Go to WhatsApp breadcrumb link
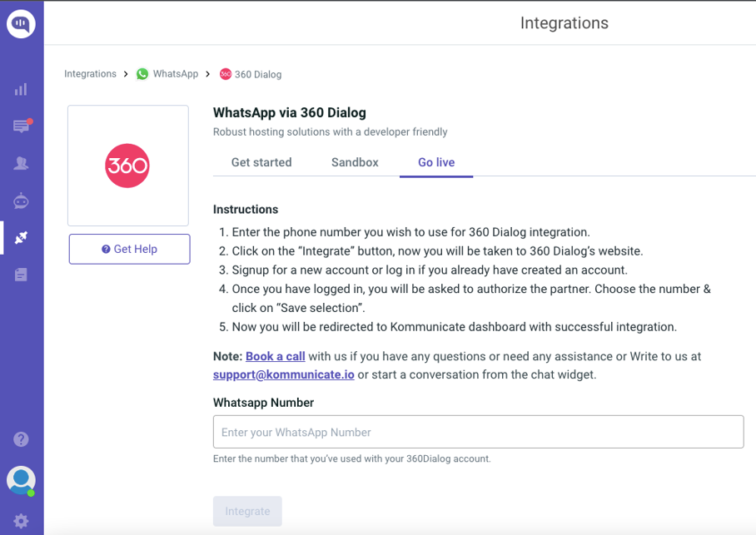Viewport: 756px width, 535px height. (x=176, y=74)
